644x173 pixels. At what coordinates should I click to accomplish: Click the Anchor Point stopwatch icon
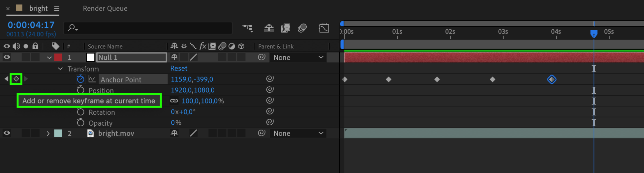click(81, 79)
